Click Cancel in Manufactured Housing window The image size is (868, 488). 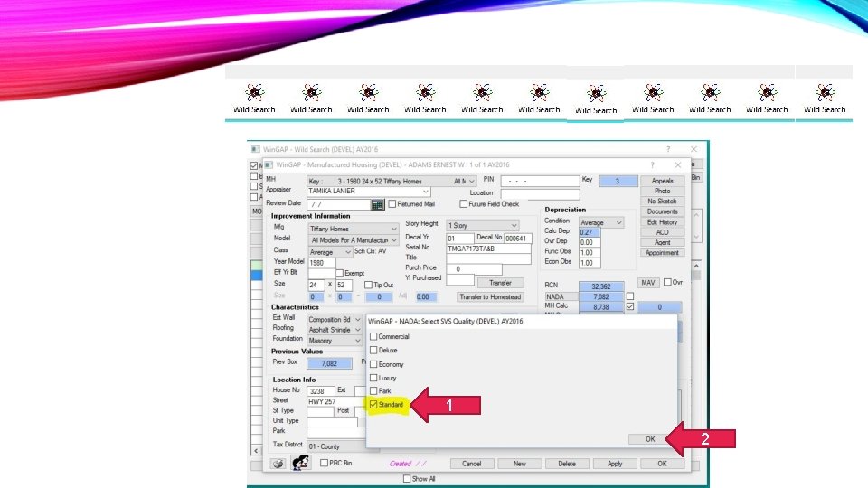[471, 464]
